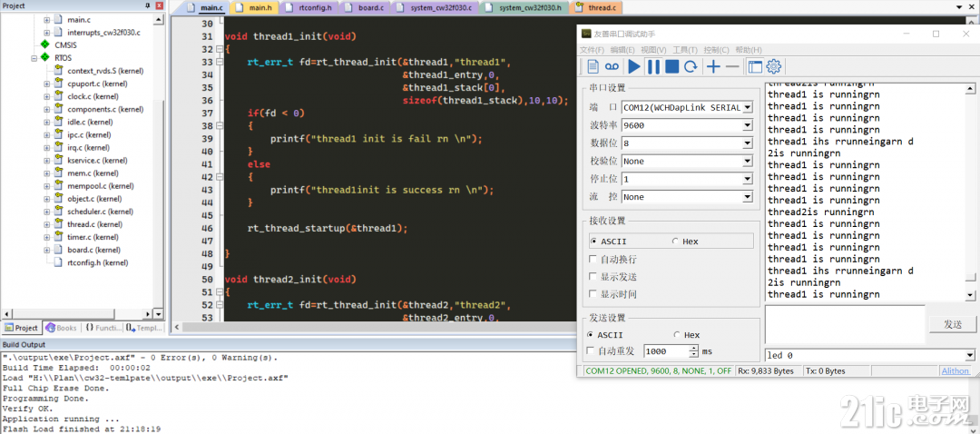Switch to the rtconfig.h editor tab
Image resolution: width=980 pixels, height=434 pixels.
click(x=310, y=8)
